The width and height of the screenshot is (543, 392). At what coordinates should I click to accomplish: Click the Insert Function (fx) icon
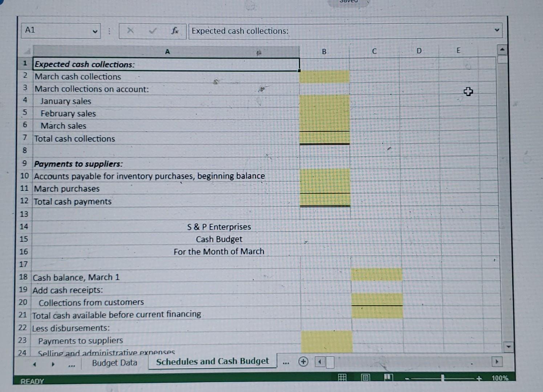click(x=175, y=31)
